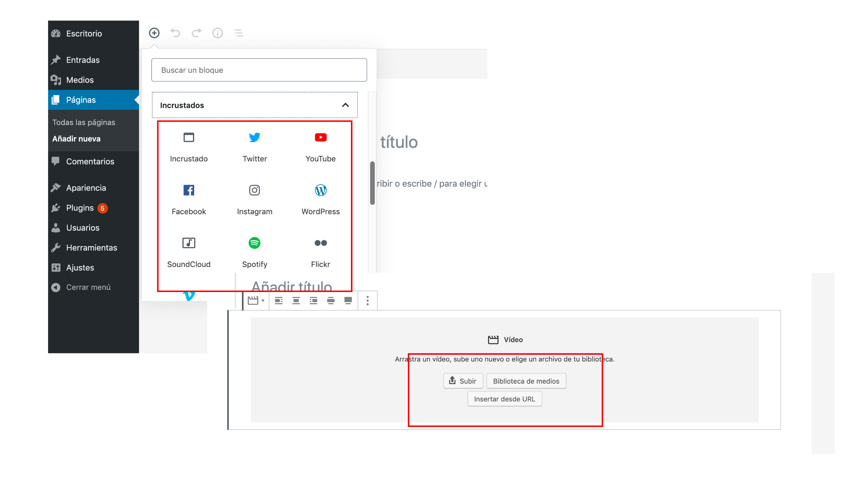
Task: Open more options with the three dots menu
Action: (367, 300)
